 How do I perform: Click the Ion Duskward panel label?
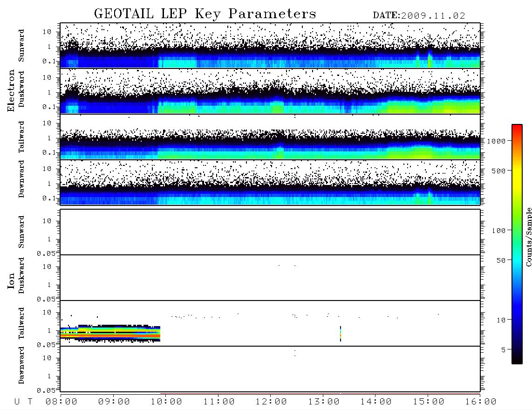[x=21, y=275]
